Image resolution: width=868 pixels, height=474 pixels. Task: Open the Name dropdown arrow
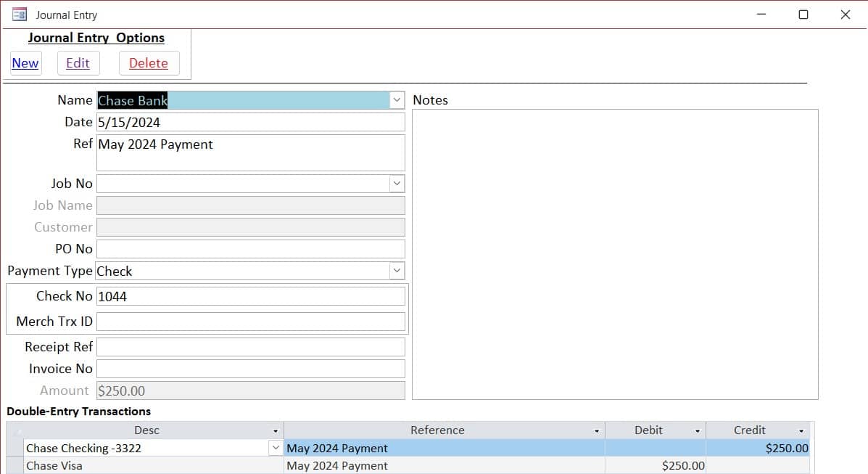[397, 100]
